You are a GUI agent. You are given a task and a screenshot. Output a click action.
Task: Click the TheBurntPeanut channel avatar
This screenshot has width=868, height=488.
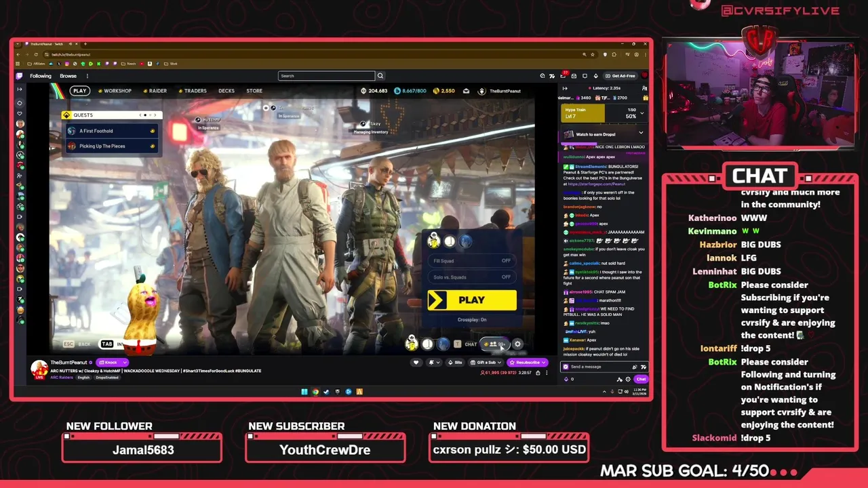point(39,369)
